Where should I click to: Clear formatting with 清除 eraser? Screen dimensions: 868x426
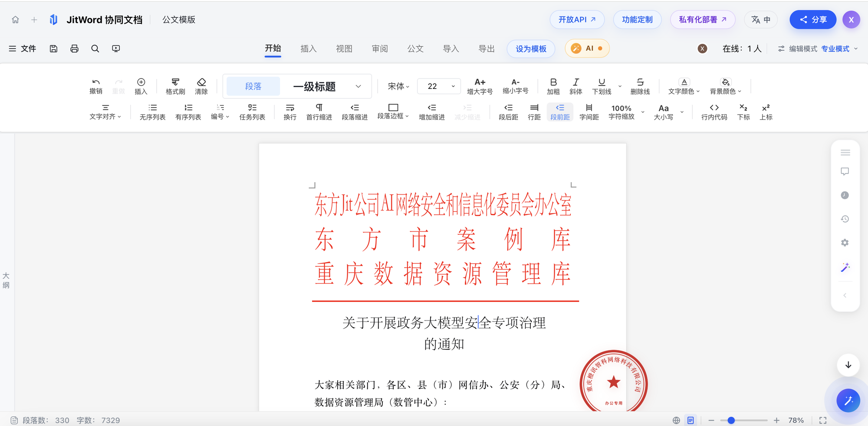click(201, 86)
